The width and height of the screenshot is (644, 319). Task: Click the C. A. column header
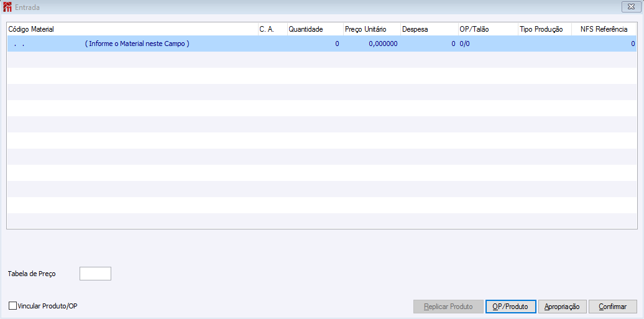point(273,29)
